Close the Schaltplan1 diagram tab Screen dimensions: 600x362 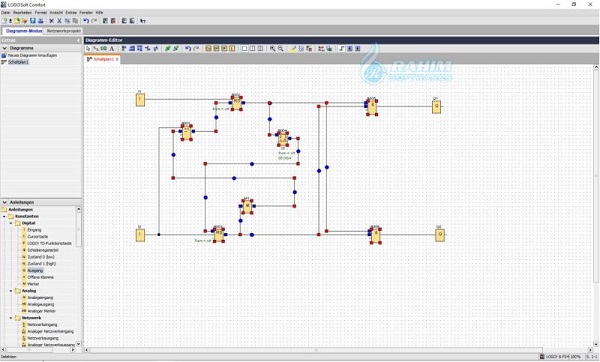pyautogui.click(x=117, y=59)
